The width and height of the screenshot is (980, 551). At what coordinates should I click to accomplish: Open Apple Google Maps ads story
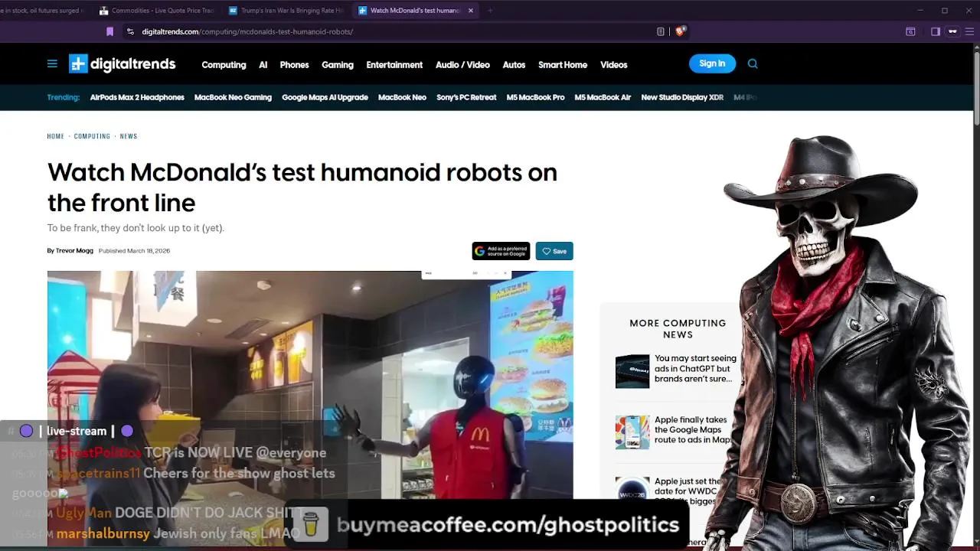pos(693,429)
